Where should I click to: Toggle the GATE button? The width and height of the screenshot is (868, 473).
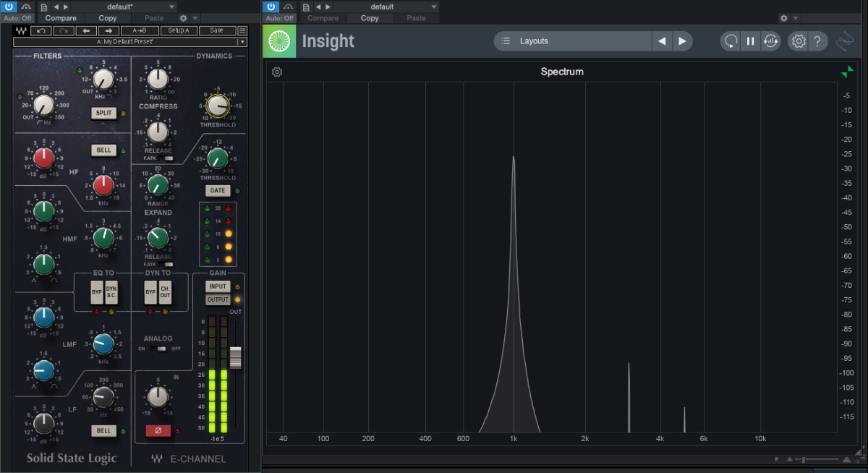click(217, 191)
